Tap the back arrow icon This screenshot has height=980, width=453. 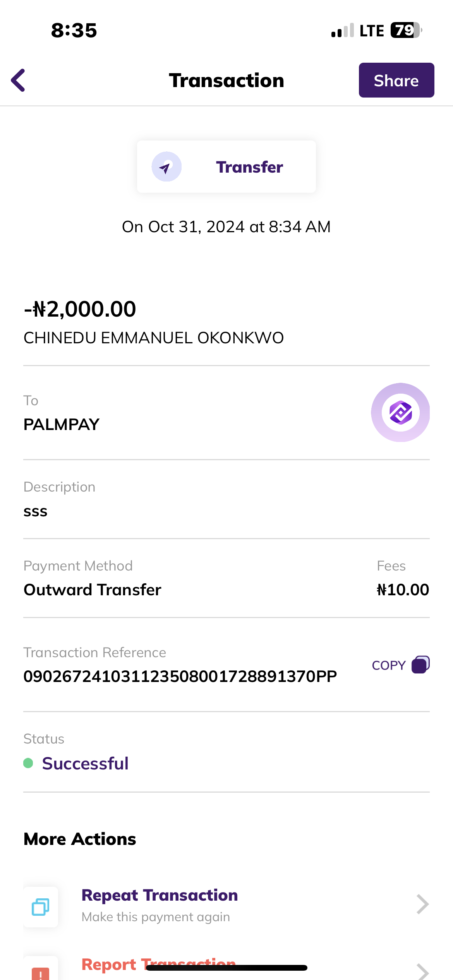(x=18, y=81)
